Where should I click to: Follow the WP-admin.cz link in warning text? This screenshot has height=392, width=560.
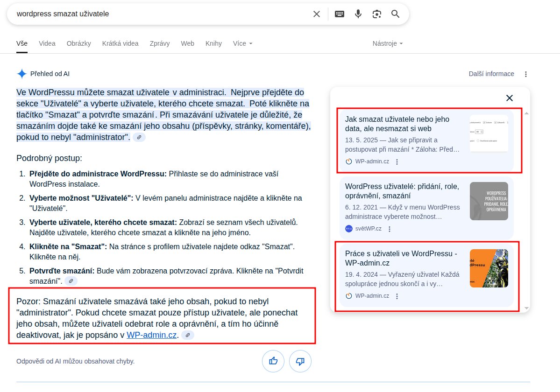(x=151, y=335)
